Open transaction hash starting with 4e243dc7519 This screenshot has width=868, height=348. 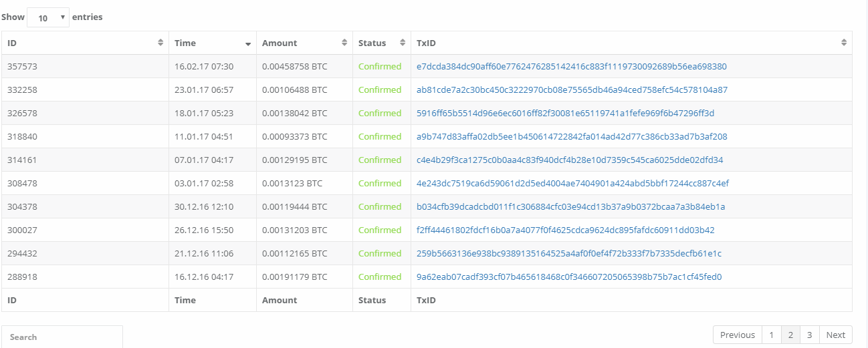572,183
